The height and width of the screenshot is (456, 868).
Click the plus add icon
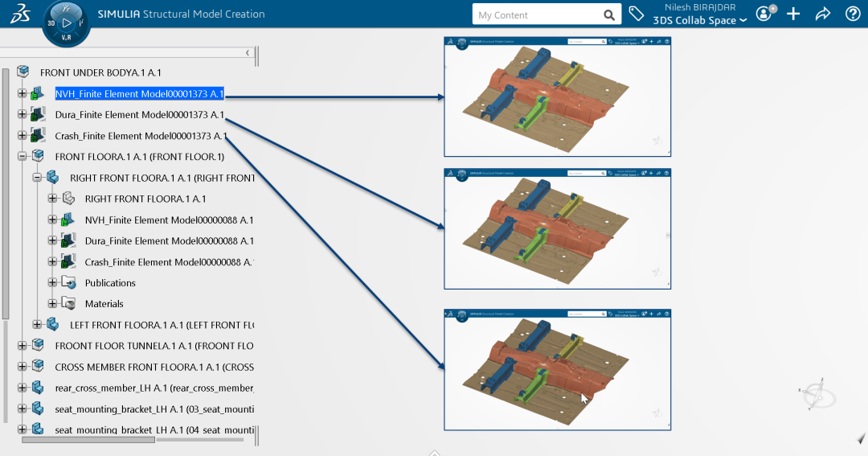coord(793,14)
